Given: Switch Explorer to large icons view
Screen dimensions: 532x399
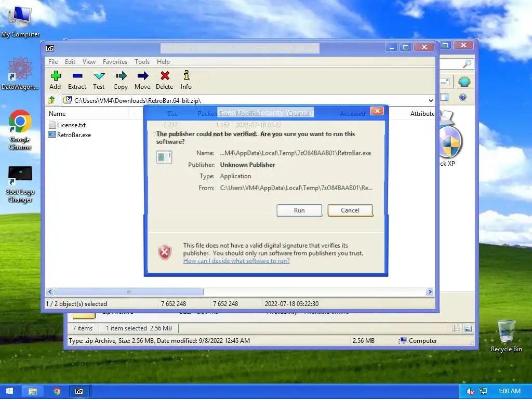Looking at the screenshot, I should (468, 328).
